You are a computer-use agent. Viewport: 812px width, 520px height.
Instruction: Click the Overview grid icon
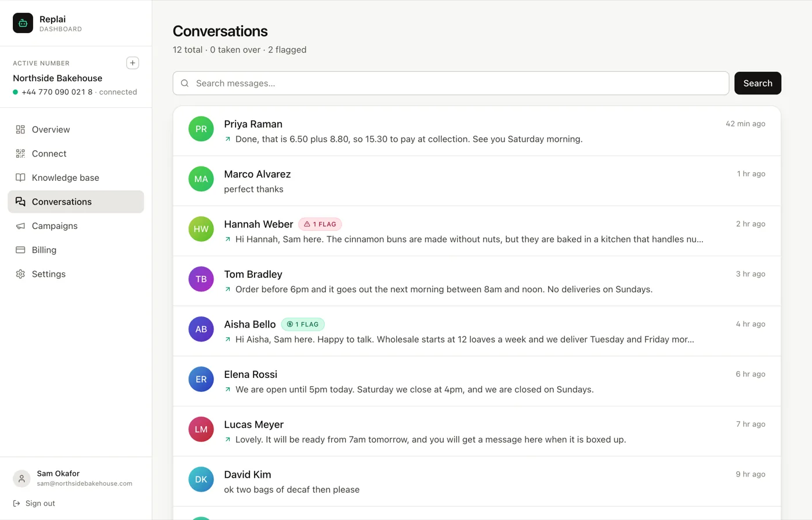(x=20, y=129)
